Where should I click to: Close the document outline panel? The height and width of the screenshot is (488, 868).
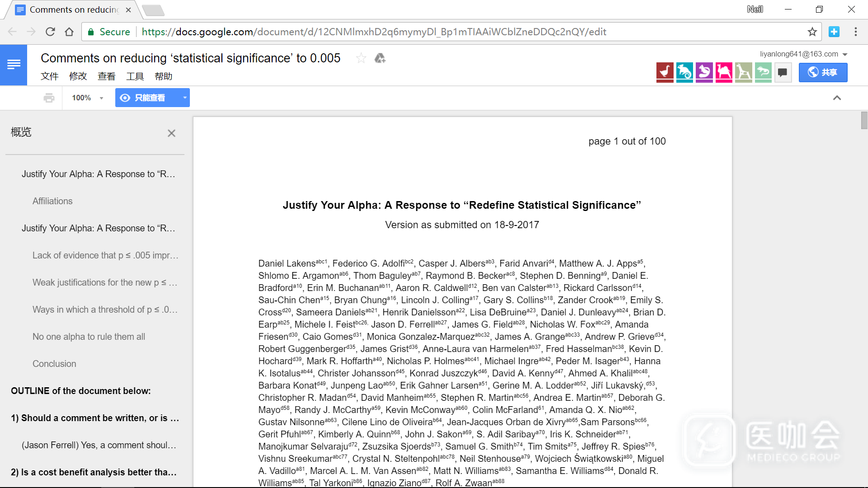coord(171,133)
